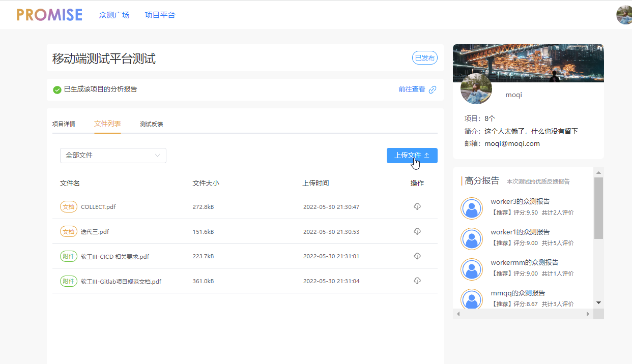Click worker1 report avatar icon
The width and height of the screenshot is (632, 364).
472,239
